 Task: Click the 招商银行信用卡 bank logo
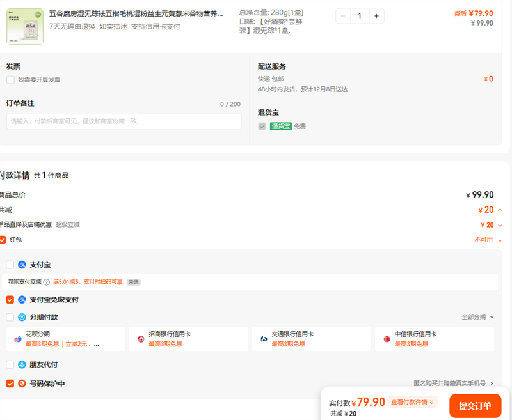(x=141, y=339)
